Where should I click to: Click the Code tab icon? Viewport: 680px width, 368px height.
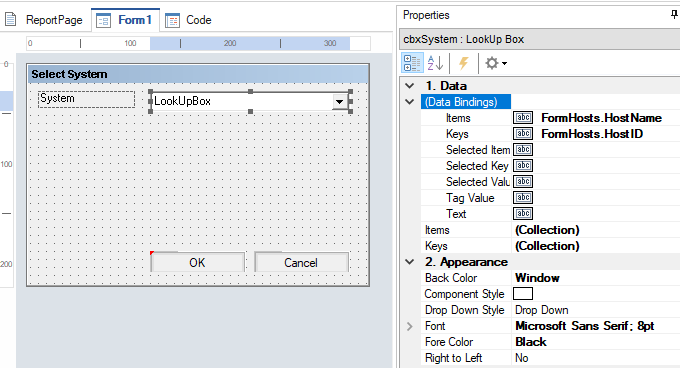click(x=172, y=20)
